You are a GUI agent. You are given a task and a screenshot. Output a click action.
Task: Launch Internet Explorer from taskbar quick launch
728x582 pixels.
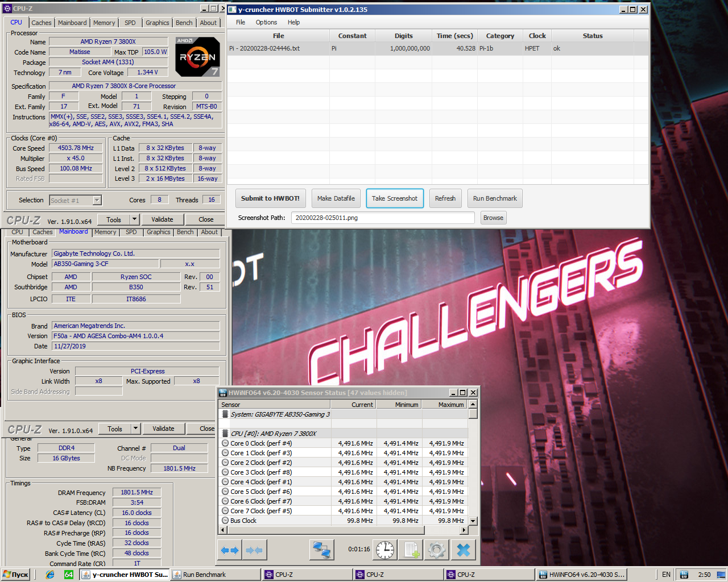(50, 575)
